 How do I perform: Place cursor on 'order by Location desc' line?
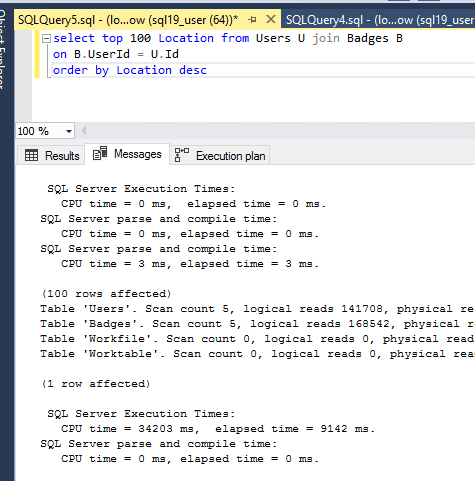pos(130,70)
